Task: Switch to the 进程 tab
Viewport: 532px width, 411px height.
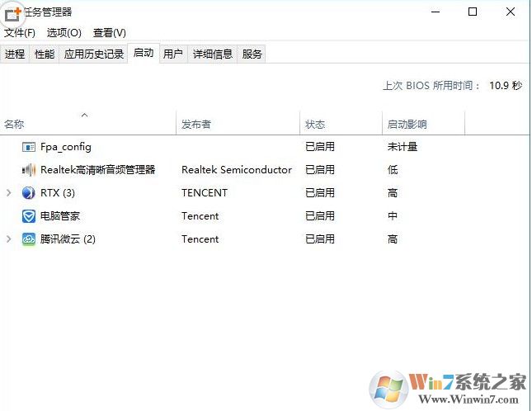Action: [x=15, y=54]
